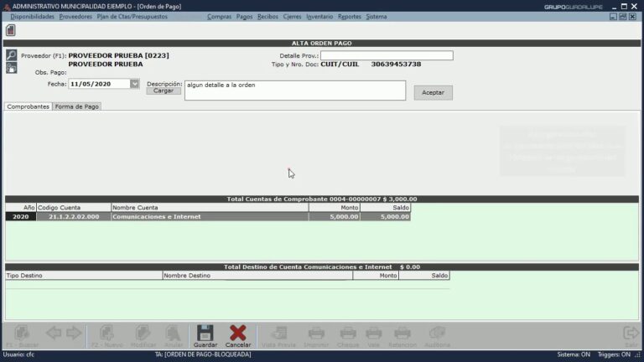This screenshot has height=362, width=644.
Task: Click Saldo header in destino table
Action: tap(424, 276)
